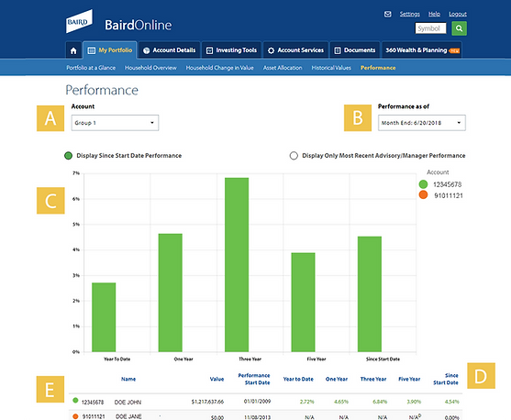Go to Asset Allocation
Image resolution: width=511 pixels, height=420 pixels.
click(283, 68)
